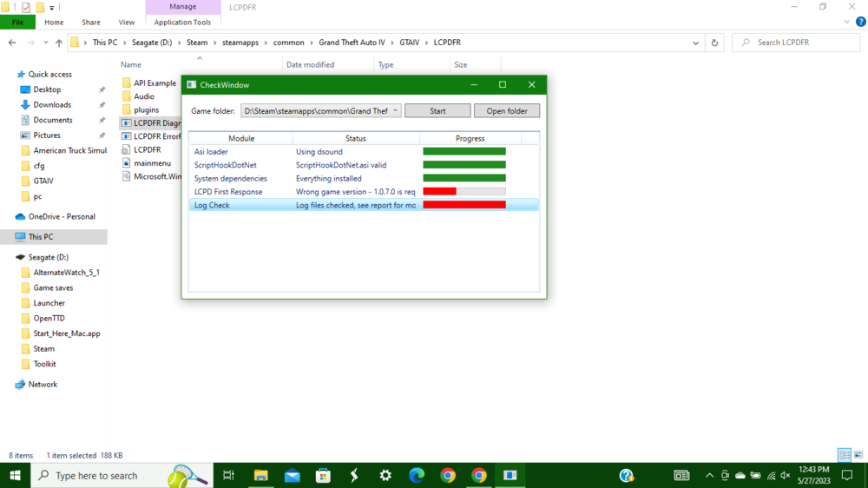Open Mail app from taskbar
Image resolution: width=868 pixels, height=488 pixels.
point(293,475)
